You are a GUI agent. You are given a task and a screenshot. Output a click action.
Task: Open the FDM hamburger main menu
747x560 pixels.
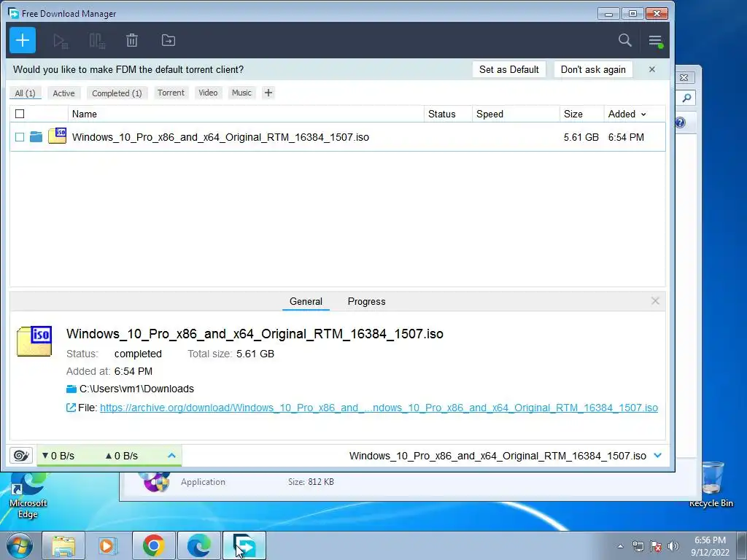click(x=656, y=41)
